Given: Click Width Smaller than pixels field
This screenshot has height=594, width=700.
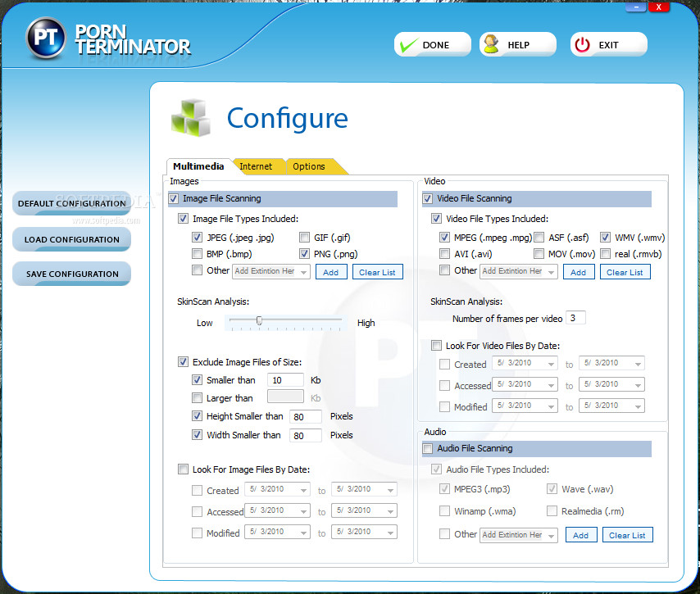Looking at the screenshot, I should [306, 435].
